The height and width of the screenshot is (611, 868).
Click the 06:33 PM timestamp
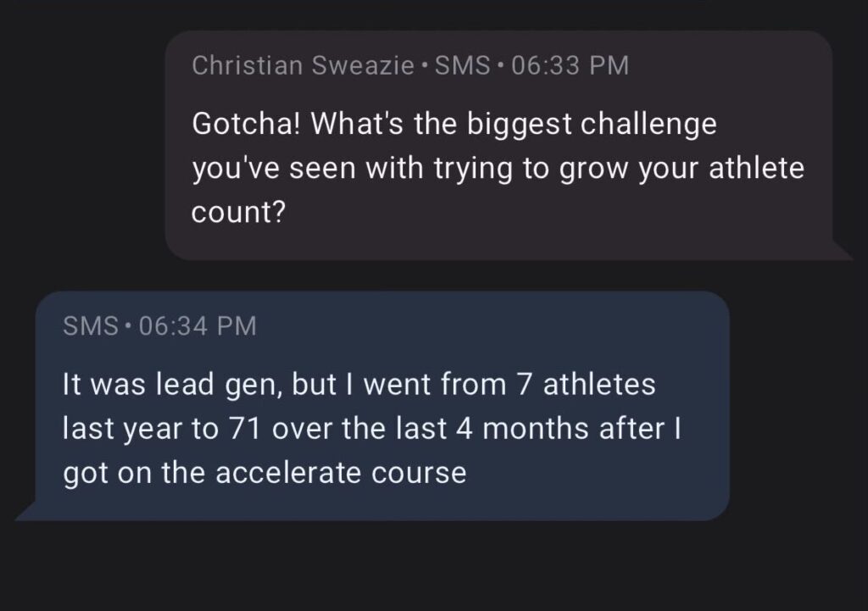coord(570,65)
